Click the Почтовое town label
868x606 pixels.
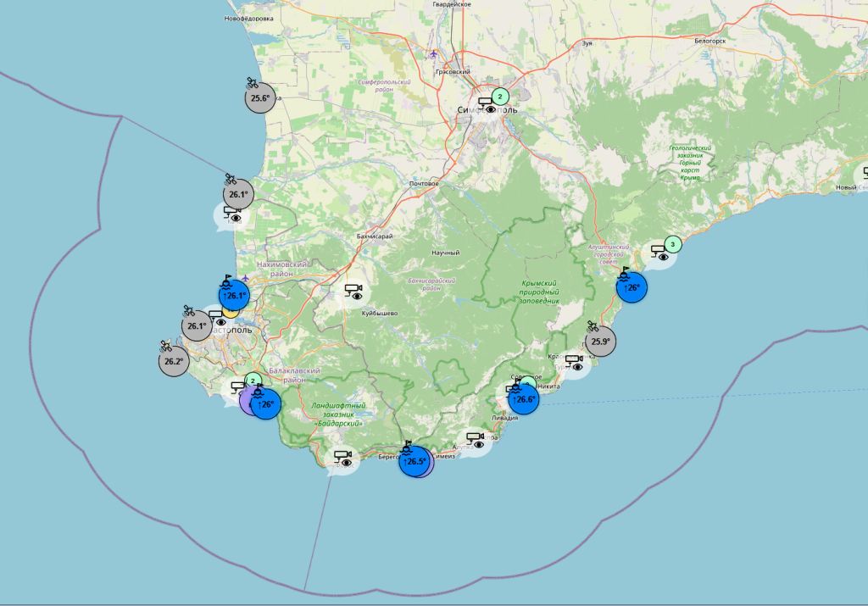[x=424, y=184]
